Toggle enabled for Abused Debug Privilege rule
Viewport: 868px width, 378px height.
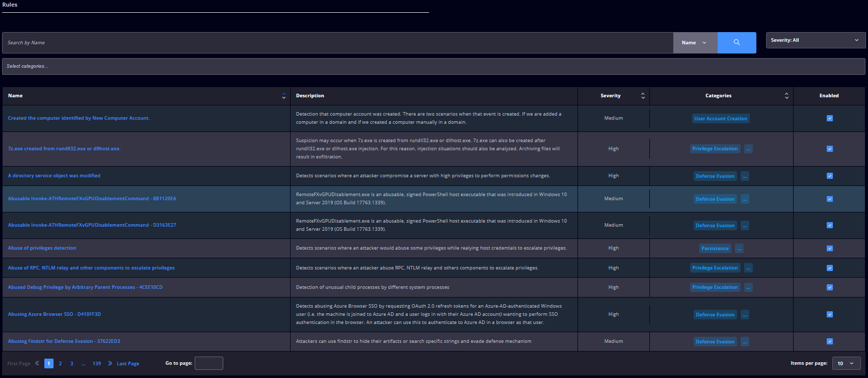pos(830,287)
